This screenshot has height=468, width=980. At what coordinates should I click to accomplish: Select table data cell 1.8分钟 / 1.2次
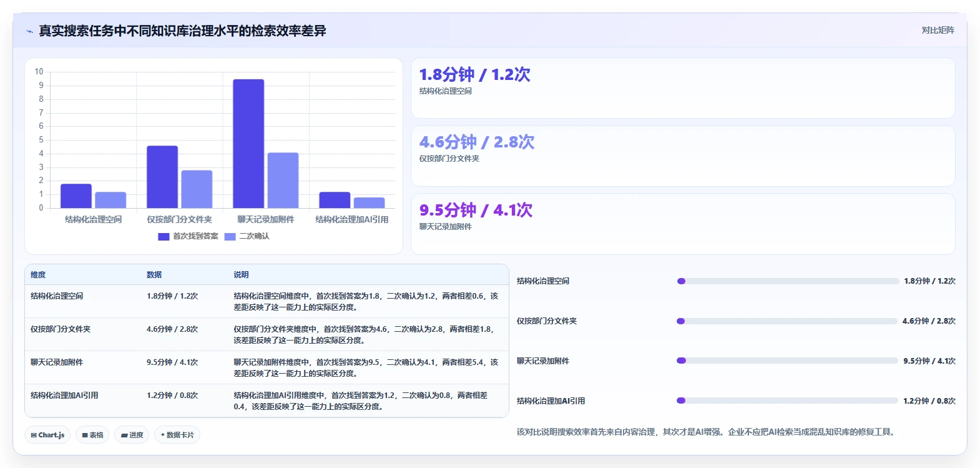[172, 296]
